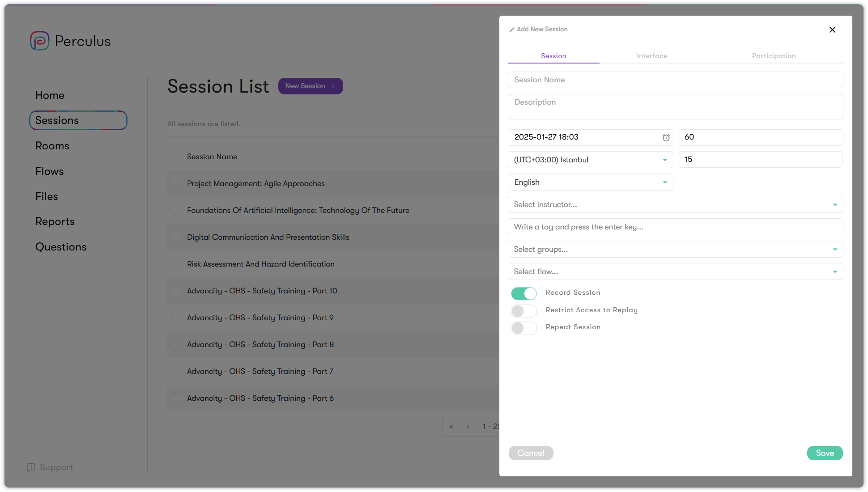Open the Select instructor dropdown

[675, 204]
